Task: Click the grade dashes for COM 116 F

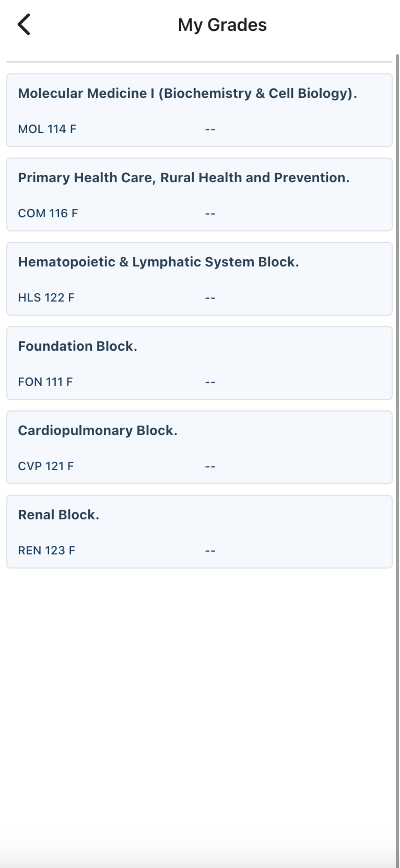Action: (210, 214)
